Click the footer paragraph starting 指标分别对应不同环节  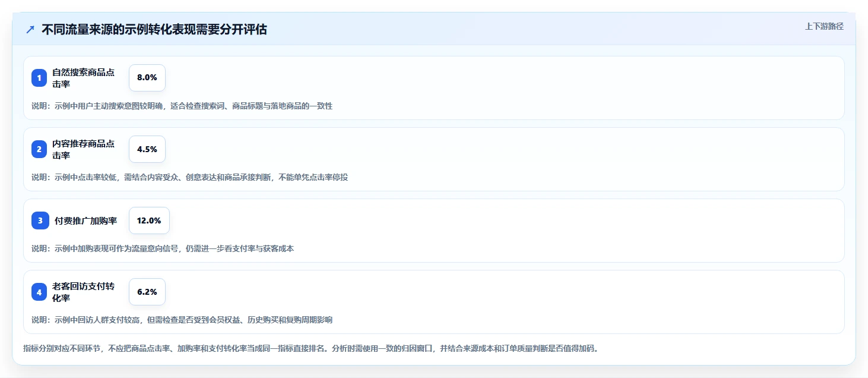(311, 348)
